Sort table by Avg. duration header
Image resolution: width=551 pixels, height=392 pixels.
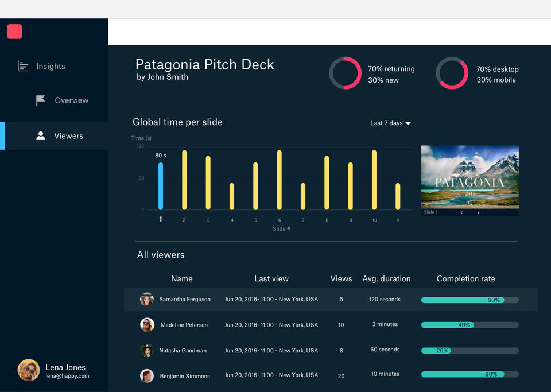click(386, 278)
